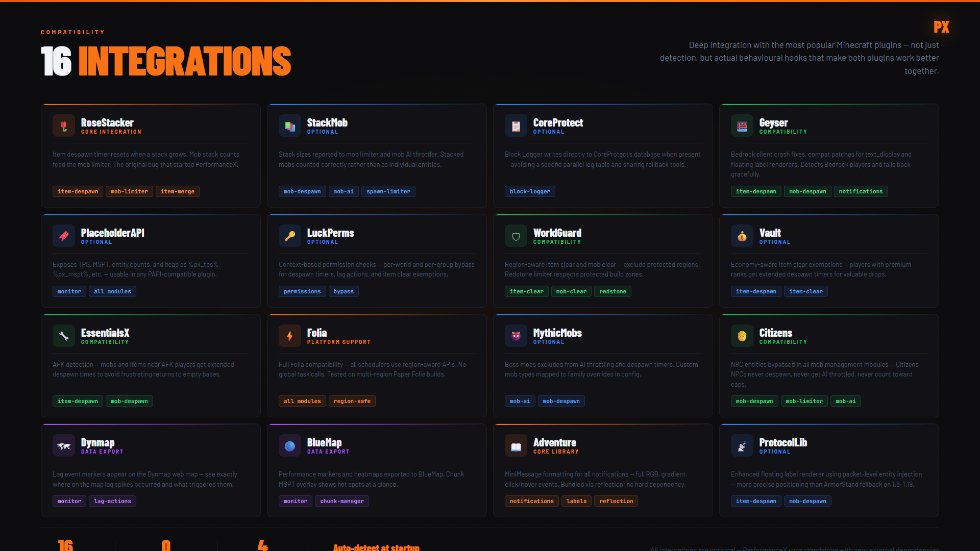Click the block-logger tag on CoreProtect
Image resolution: width=980 pixels, height=551 pixels.
pyautogui.click(x=530, y=191)
